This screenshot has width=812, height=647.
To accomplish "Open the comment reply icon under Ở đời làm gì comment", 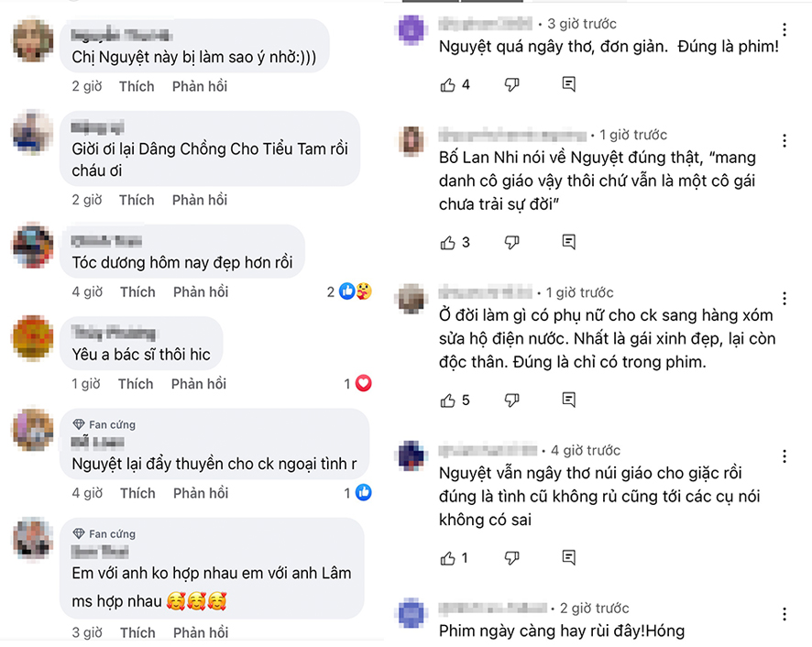I will (569, 400).
